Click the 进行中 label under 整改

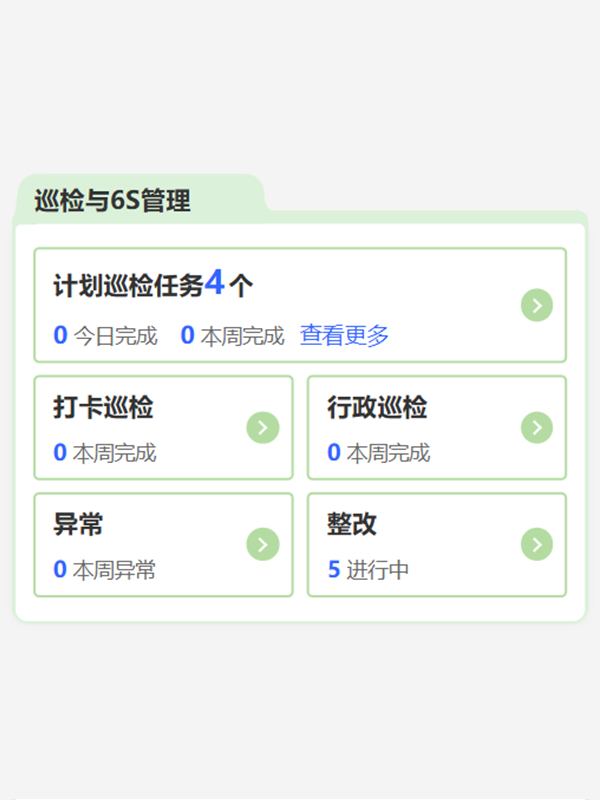(x=378, y=570)
